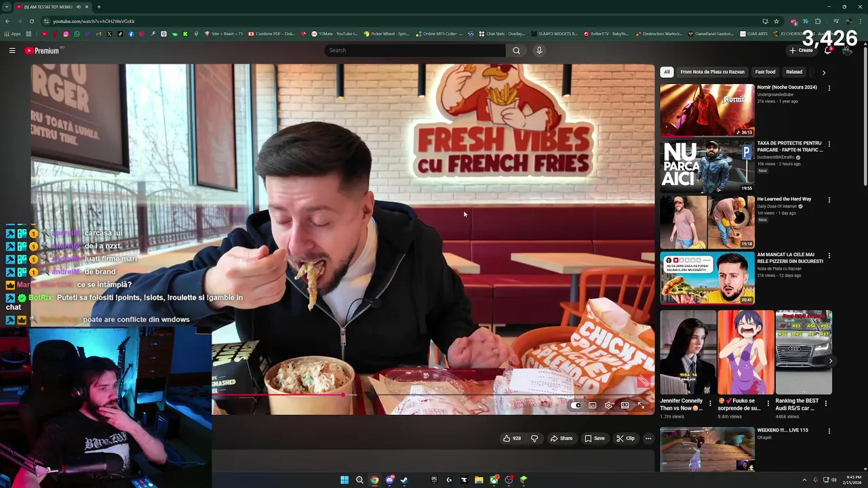This screenshot has width=868, height=488.
Task: Open the tab search dropdown arrow
Action: pos(7,7)
